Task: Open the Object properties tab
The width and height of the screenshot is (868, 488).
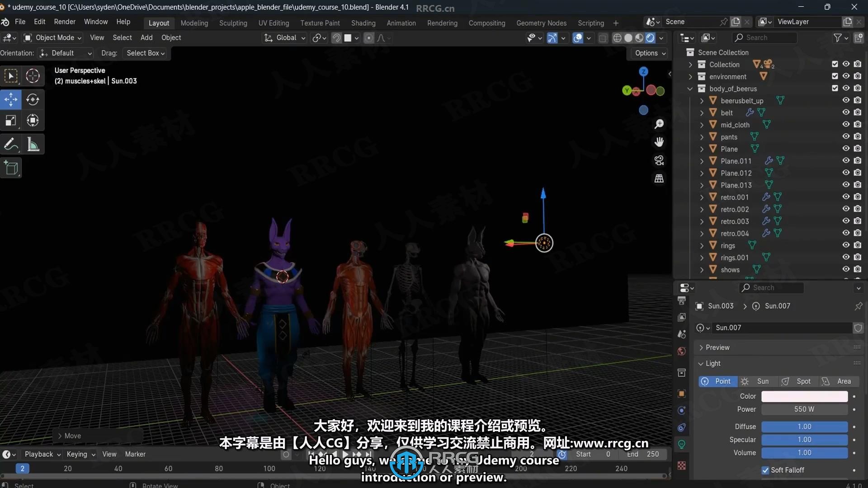Action: point(682,394)
